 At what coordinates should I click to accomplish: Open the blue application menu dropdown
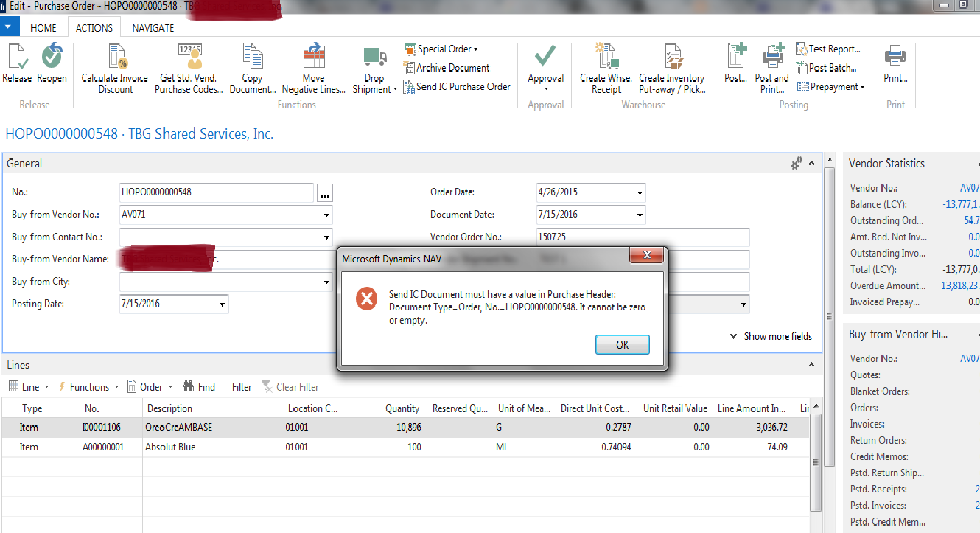point(10,27)
